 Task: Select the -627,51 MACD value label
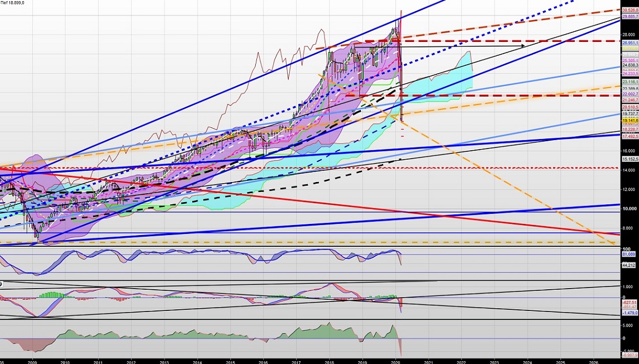630,303
